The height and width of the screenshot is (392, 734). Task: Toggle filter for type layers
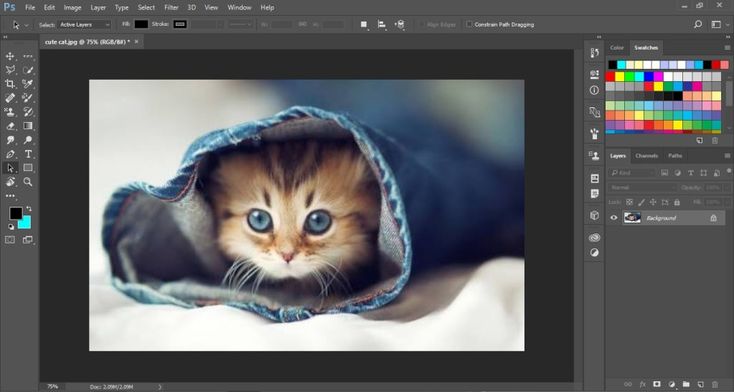690,173
